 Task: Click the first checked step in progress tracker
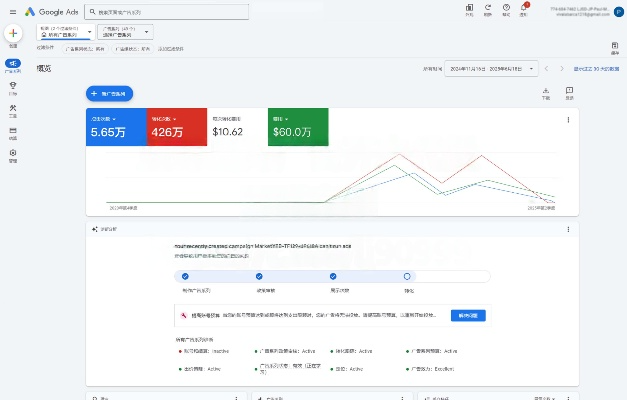[x=185, y=276]
